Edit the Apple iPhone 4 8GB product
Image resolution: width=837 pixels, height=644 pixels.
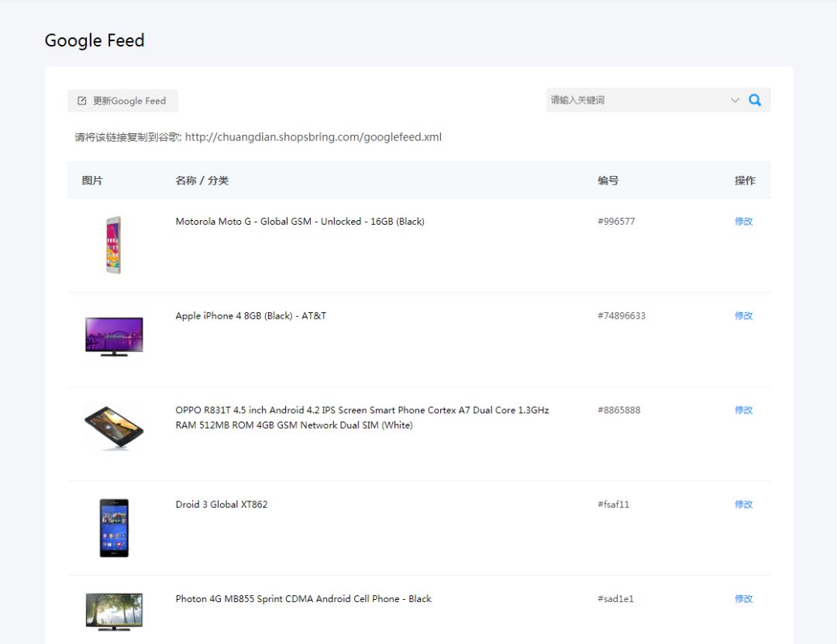click(x=743, y=316)
